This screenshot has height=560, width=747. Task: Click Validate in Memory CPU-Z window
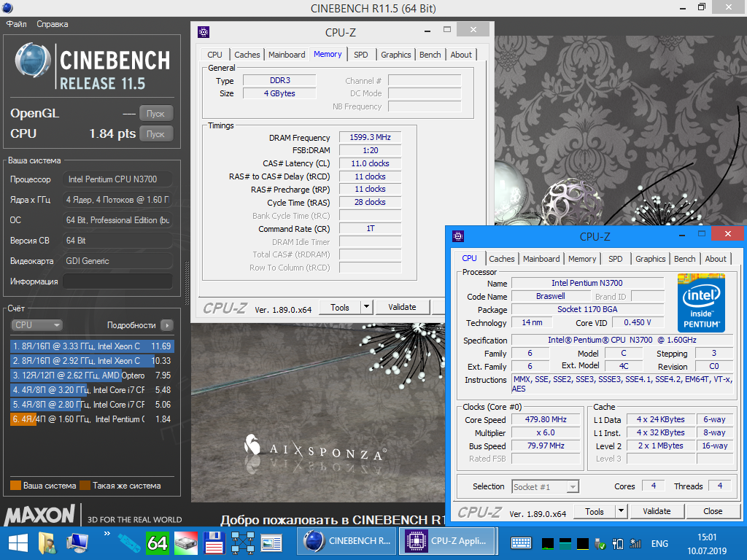tap(402, 308)
